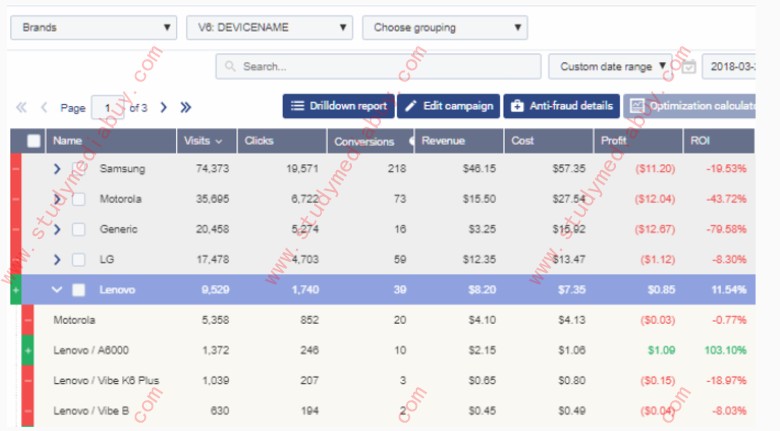Viewport: 780px width, 431px height.
Task: Open Anti-fraud details
Action: (x=562, y=106)
